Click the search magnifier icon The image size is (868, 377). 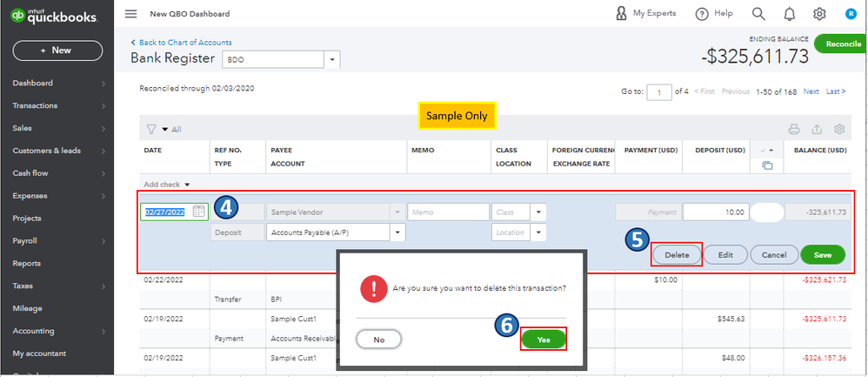click(x=758, y=14)
